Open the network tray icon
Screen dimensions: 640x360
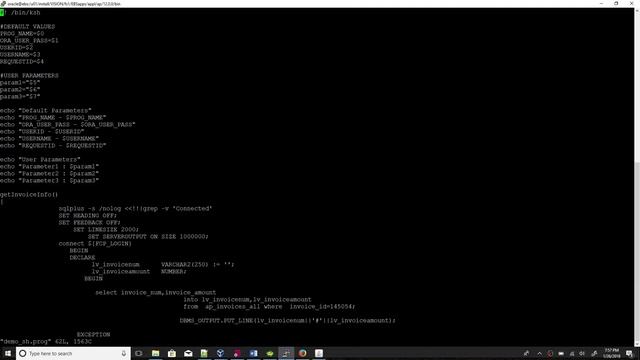[572, 353]
